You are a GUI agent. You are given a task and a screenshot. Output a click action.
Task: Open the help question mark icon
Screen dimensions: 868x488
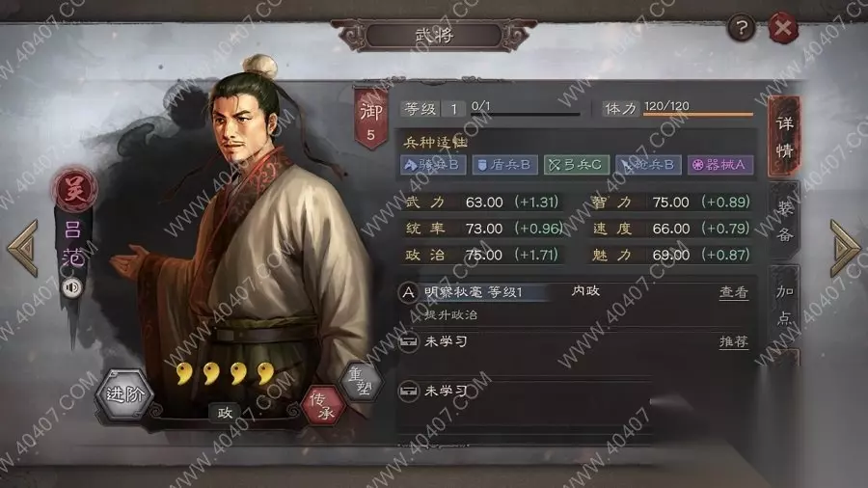pyautogui.click(x=742, y=27)
